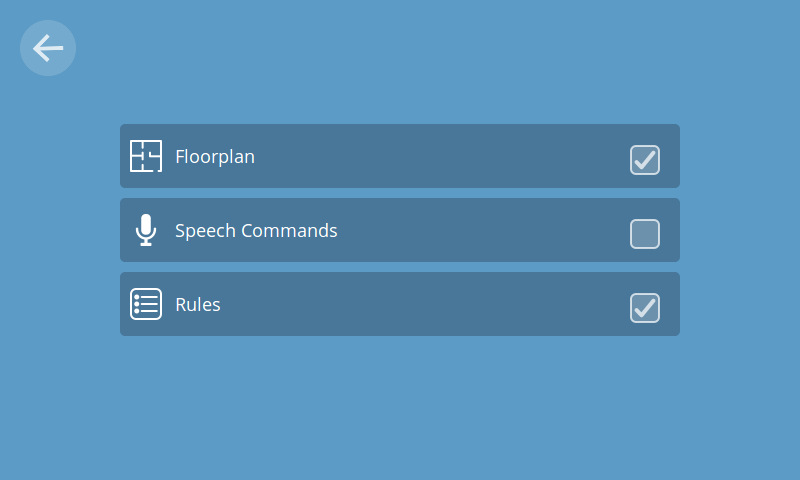Go back using the arrow button
Viewport: 800px width, 480px height.
[48, 48]
